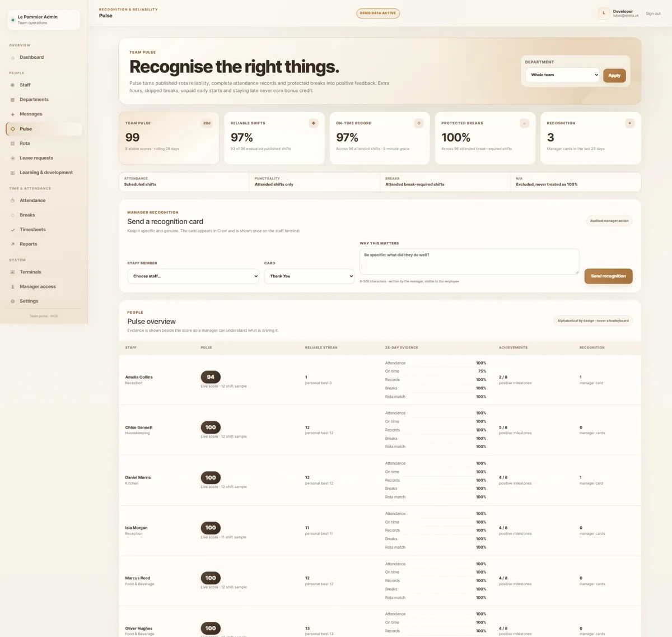This screenshot has width=672, height=637.
Task: Sign out of the account
Action: (x=653, y=13)
